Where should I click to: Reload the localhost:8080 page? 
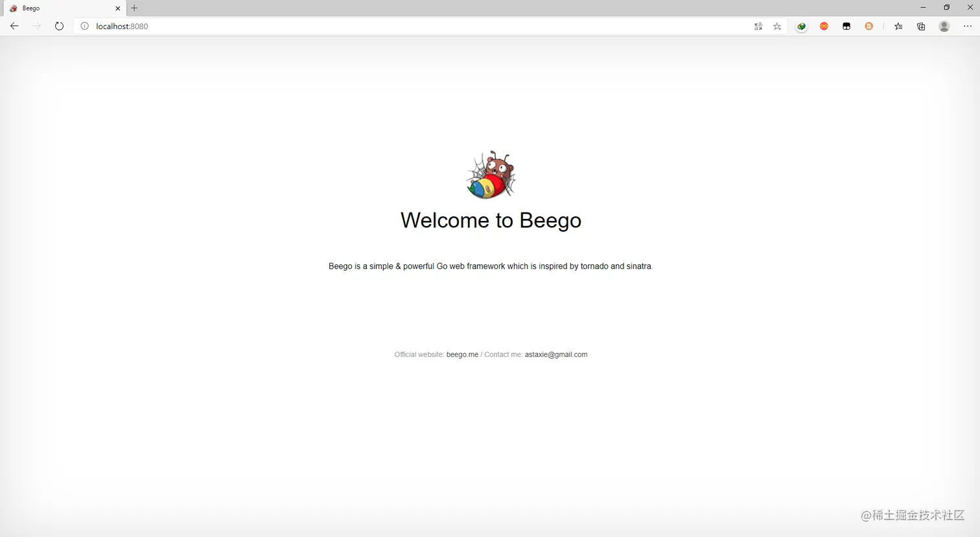59,26
